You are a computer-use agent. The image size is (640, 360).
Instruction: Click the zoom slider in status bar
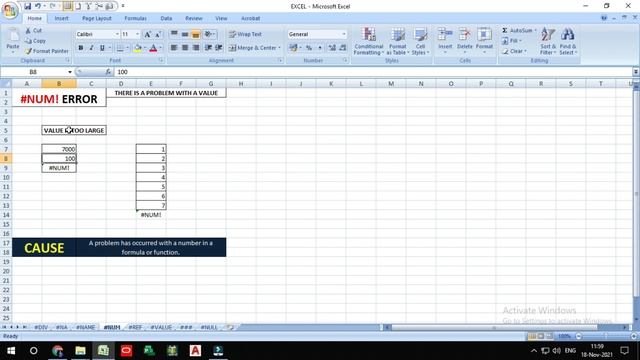pos(606,336)
